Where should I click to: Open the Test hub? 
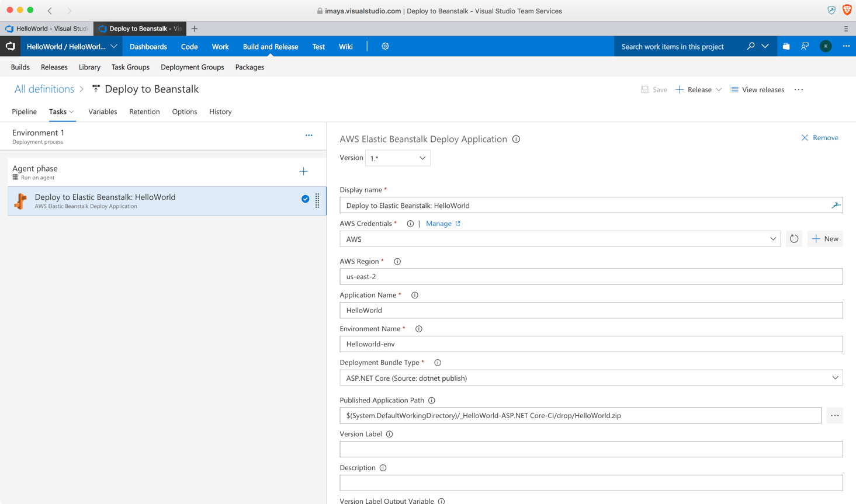point(318,47)
